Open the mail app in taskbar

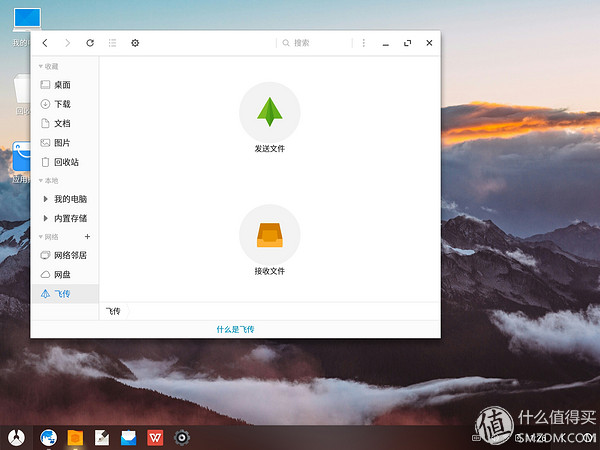[129, 437]
